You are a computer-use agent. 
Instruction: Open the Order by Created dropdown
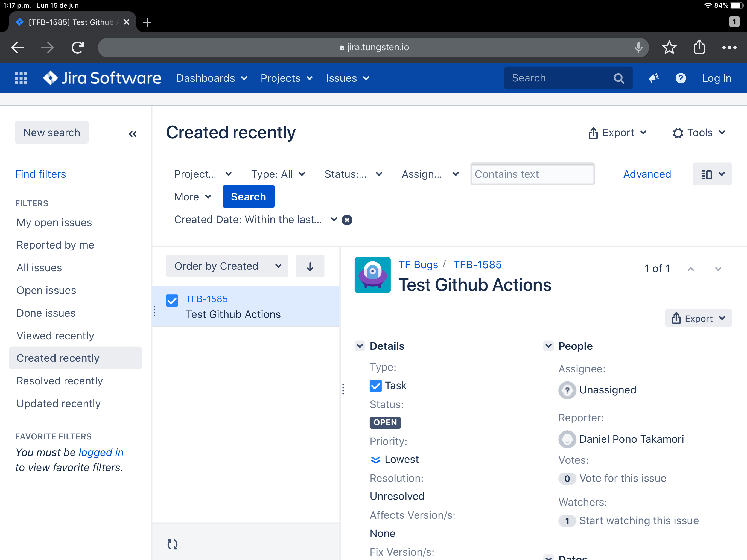click(227, 266)
